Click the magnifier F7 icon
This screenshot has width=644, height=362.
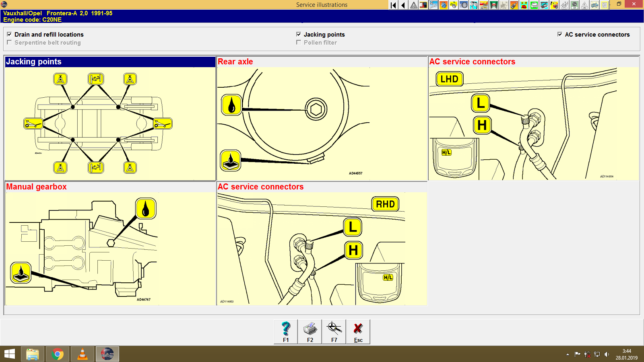[334, 331]
